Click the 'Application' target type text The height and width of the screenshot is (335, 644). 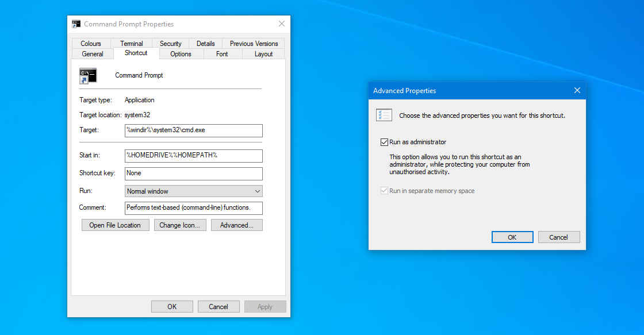pos(140,100)
